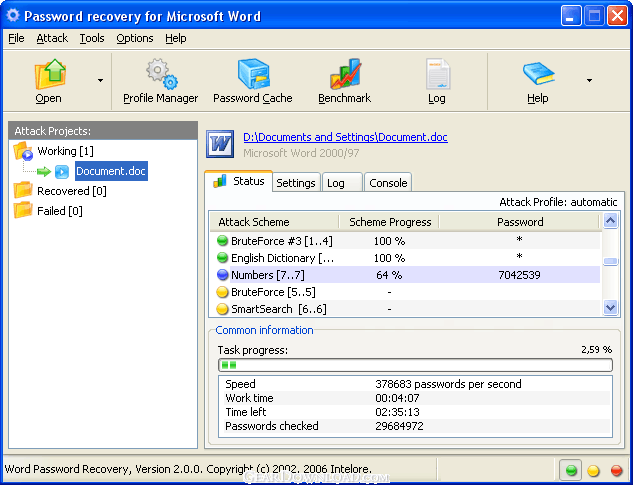Select the Working [1] tree node
This screenshot has width=633, height=485.
(x=65, y=151)
